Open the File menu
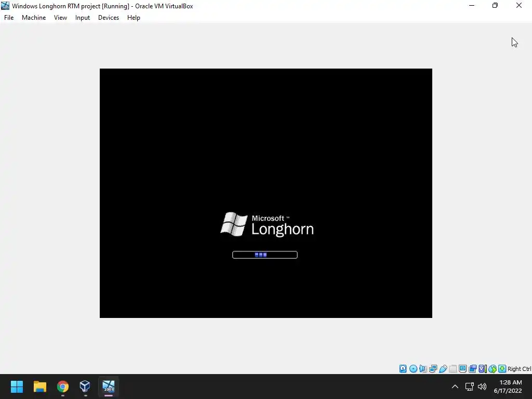532x399 pixels. pos(9,18)
